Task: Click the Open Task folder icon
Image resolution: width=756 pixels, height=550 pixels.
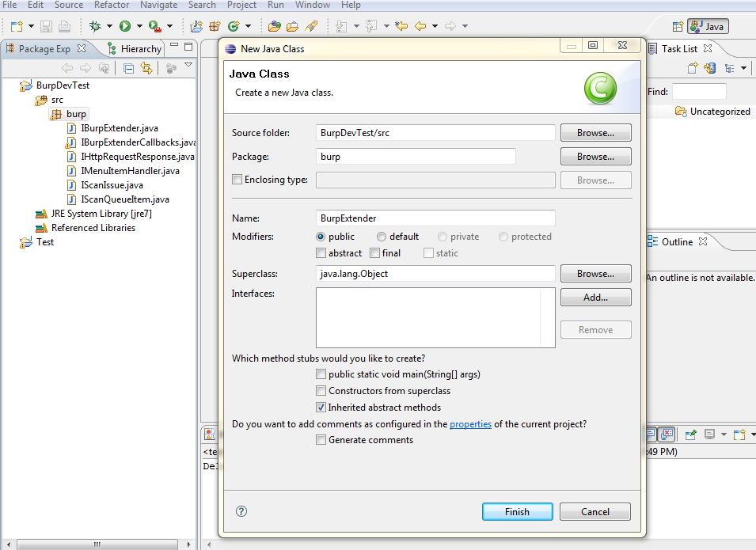Action: tap(292, 26)
